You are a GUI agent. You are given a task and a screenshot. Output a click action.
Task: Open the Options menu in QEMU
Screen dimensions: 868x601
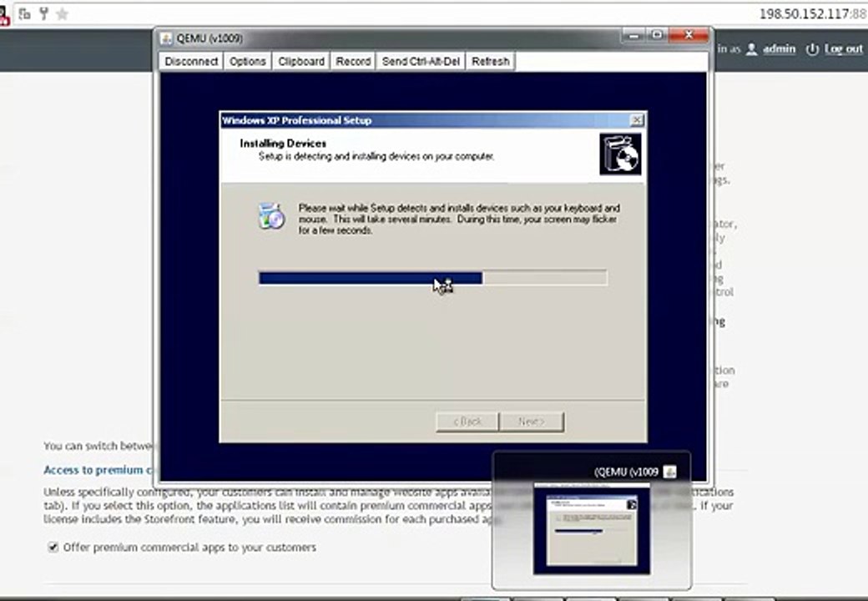(247, 62)
